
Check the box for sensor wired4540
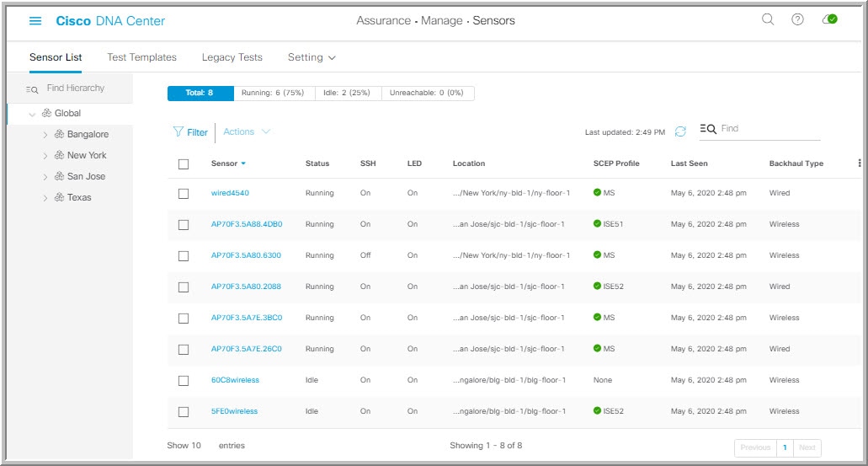click(184, 194)
